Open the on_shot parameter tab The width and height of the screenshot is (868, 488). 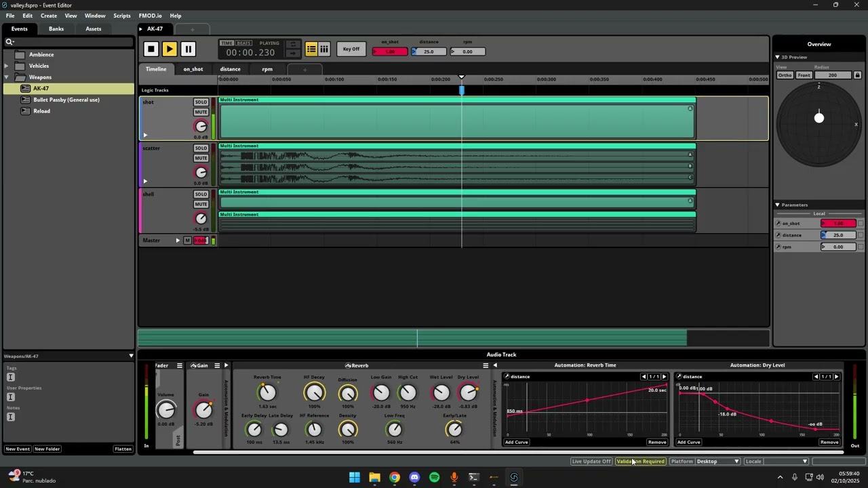(x=193, y=69)
